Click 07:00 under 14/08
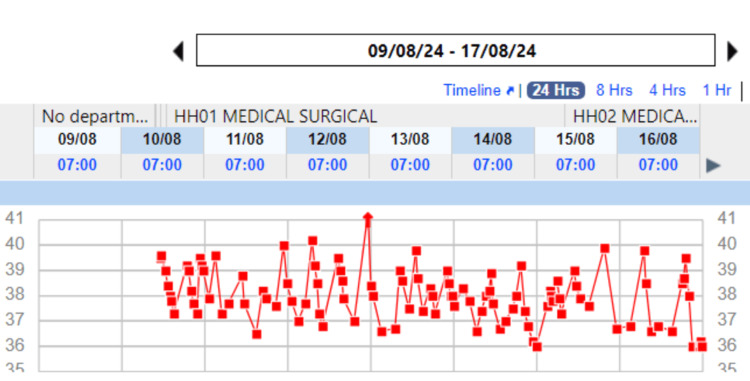 click(493, 165)
